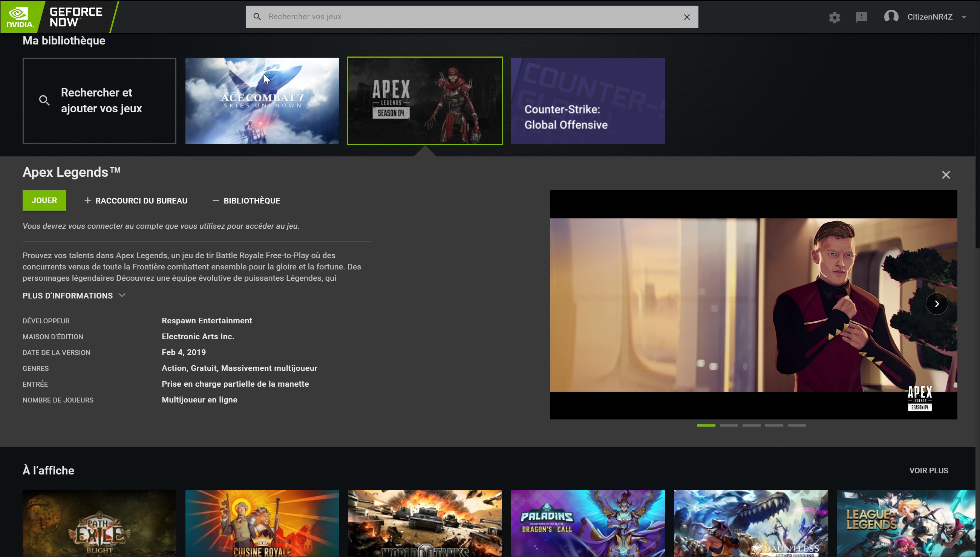Open Counter-Strike: Global Offensive tile
Screen dimensions: 980x557
click(x=588, y=101)
